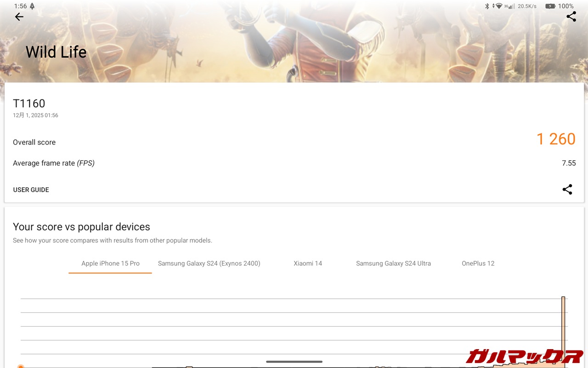Tap the notification icon beside the clock

point(32,6)
